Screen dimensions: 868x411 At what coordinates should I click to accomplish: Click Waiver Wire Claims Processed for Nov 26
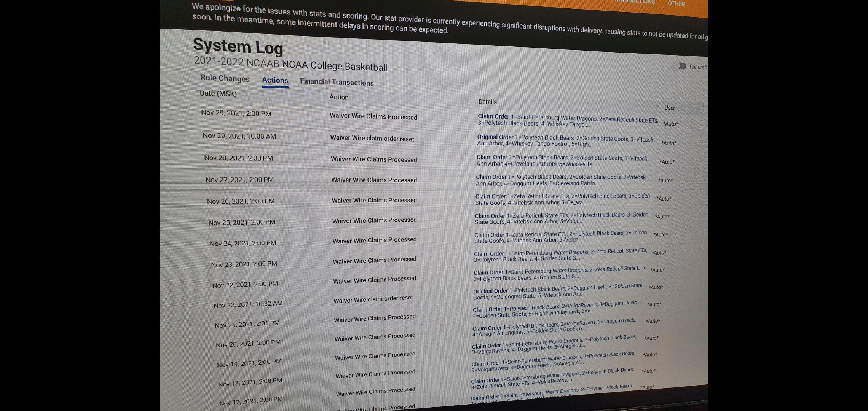374,200
